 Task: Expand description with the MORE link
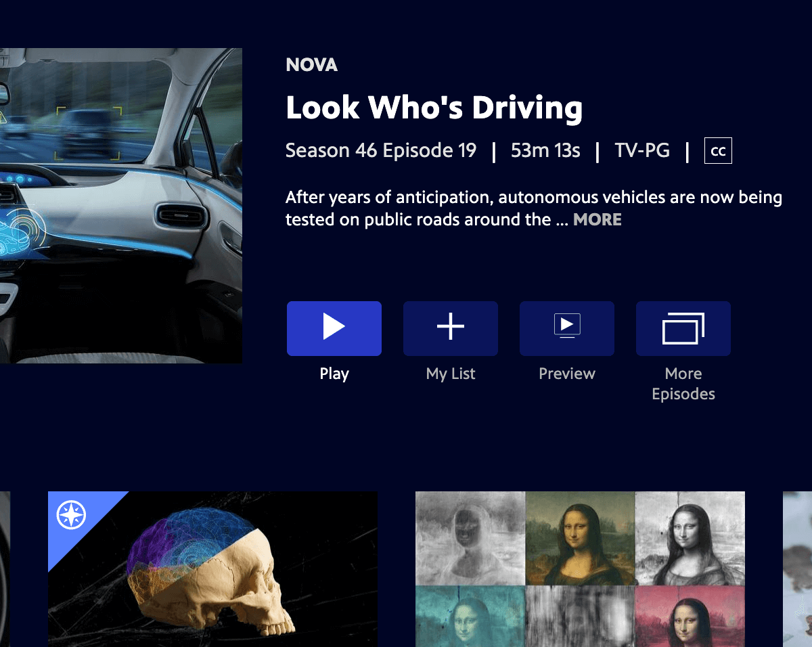point(597,220)
